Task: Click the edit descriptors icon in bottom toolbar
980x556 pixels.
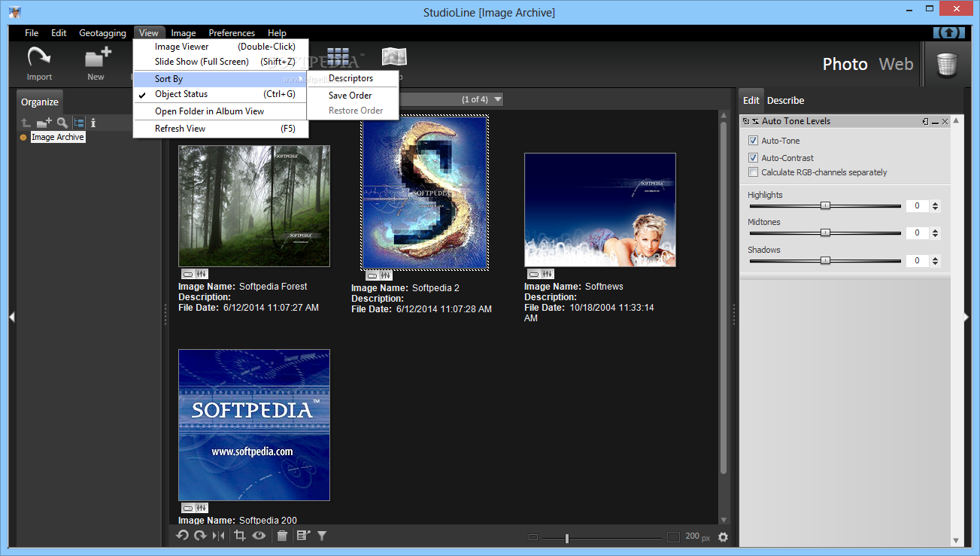Action: pyautogui.click(x=303, y=536)
